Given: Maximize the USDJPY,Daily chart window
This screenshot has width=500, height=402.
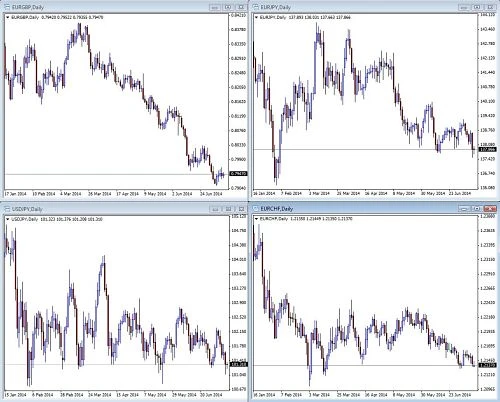Looking at the screenshot, I should tap(228, 209).
